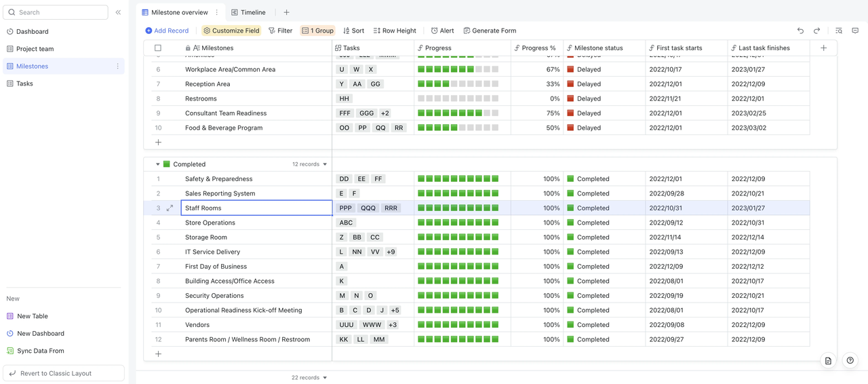Click the redo arrow icon
The height and width of the screenshot is (384, 868).
[816, 31]
